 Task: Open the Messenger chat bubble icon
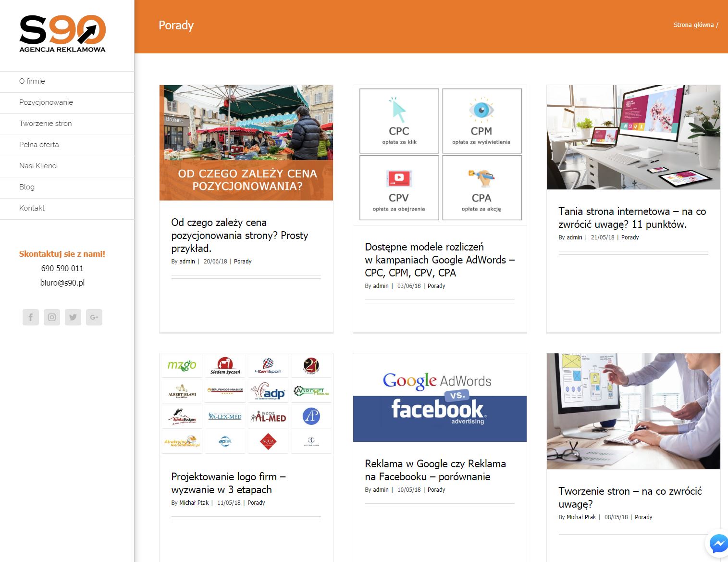[x=719, y=544]
